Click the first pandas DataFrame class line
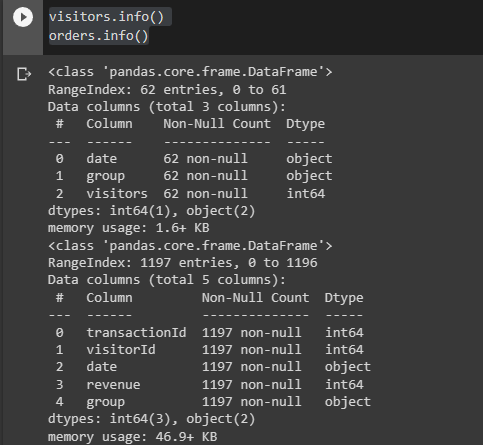Screen dimensions: 483x445 coord(190,72)
